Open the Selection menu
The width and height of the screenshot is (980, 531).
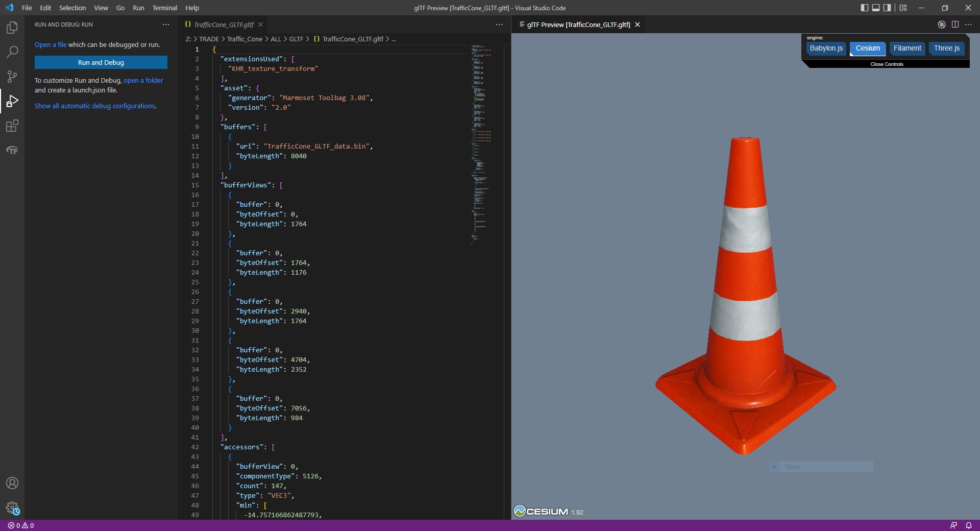click(x=72, y=8)
